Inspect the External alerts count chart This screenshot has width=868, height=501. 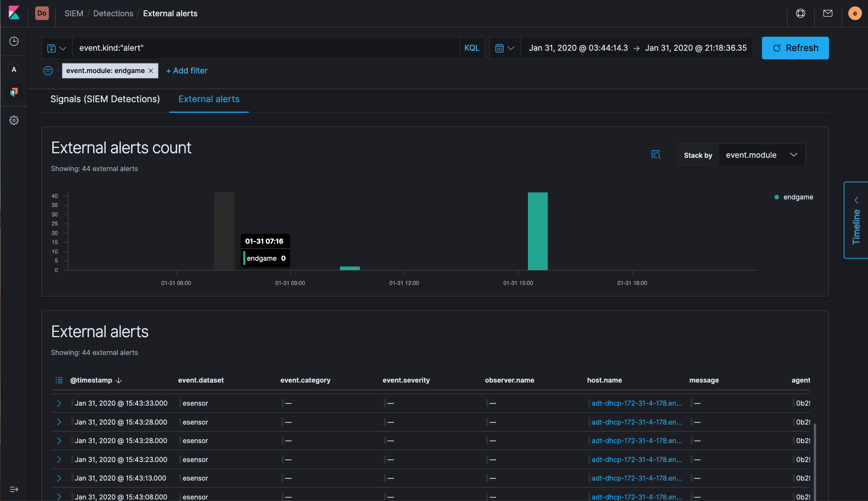click(x=656, y=155)
